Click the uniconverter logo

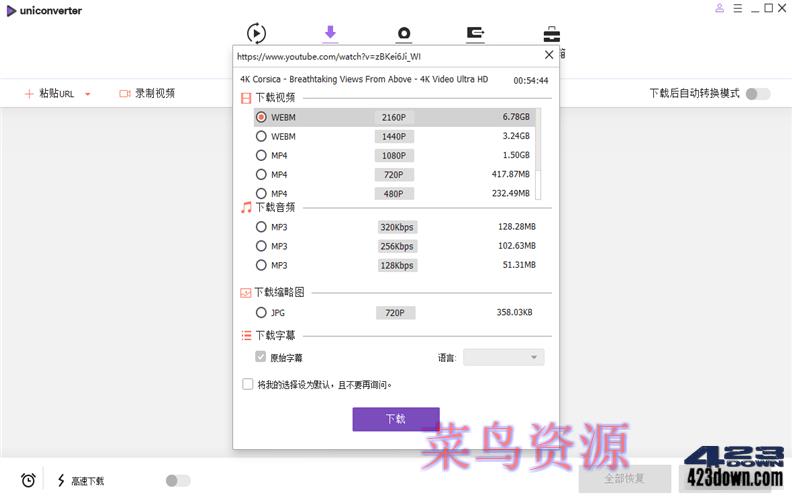click(x=44, y=11)
